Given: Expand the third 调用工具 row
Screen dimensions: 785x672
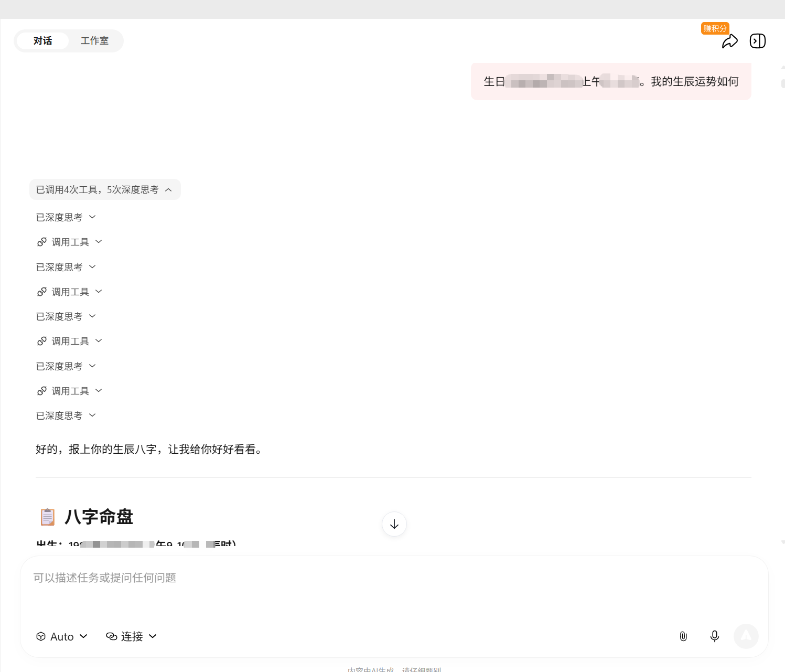Looking at the screenshot, I should pos(69,341).
